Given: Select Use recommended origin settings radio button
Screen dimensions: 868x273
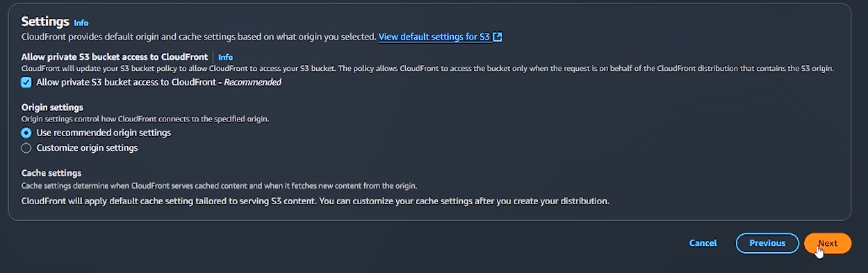Looking at the screenshot, I should tap(26, 133).
